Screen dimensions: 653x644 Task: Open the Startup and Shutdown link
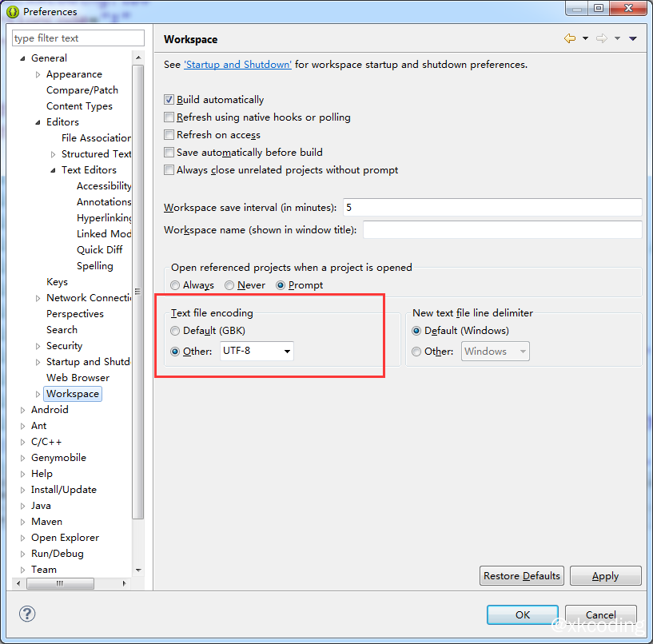[x=237, y=65]
